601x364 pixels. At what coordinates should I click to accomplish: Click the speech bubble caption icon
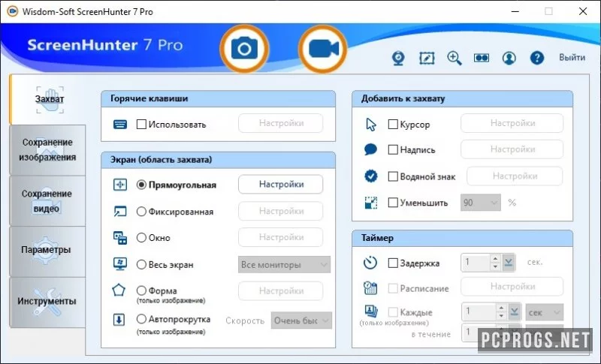370,149
